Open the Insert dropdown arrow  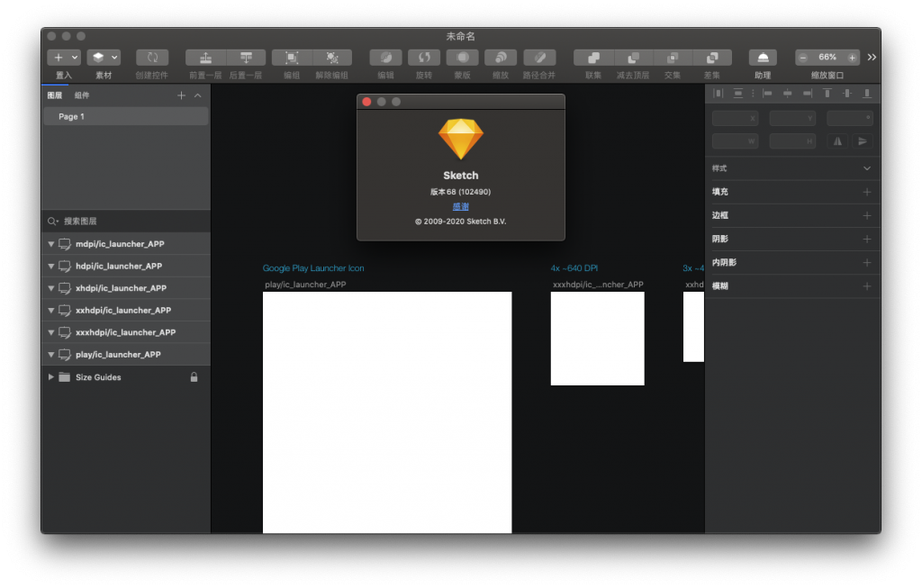tap(75, 58)
